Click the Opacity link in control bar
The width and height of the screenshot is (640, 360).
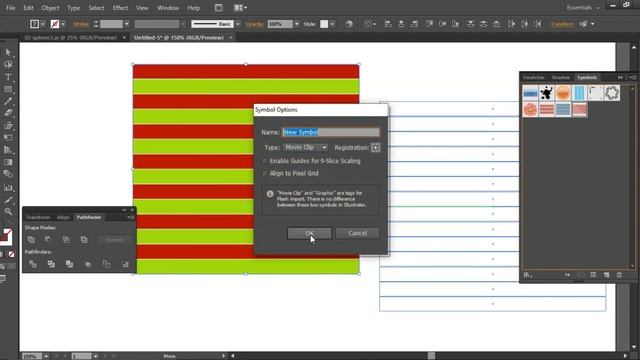point(254,24)
